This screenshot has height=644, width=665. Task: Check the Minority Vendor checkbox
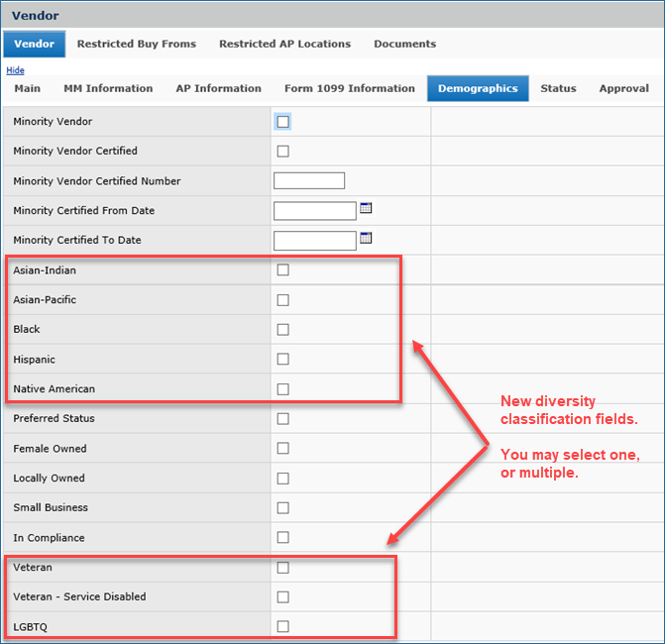coord(283,122)
